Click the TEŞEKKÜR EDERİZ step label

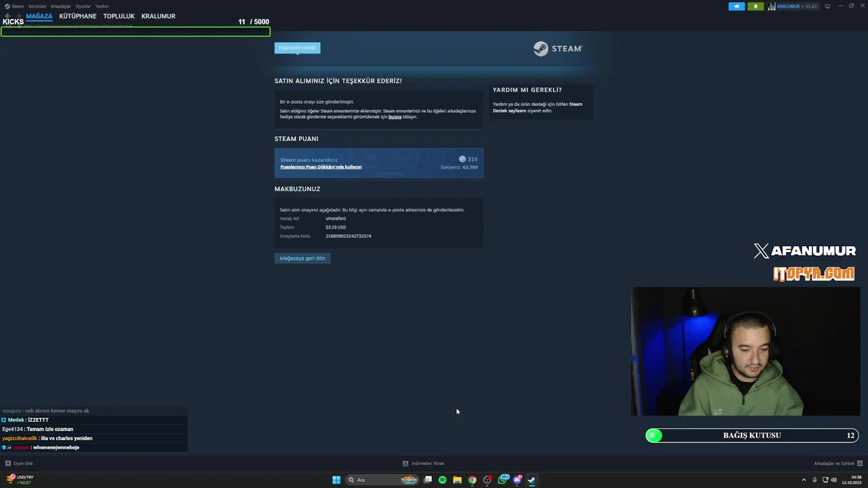(x=297, y=48)
